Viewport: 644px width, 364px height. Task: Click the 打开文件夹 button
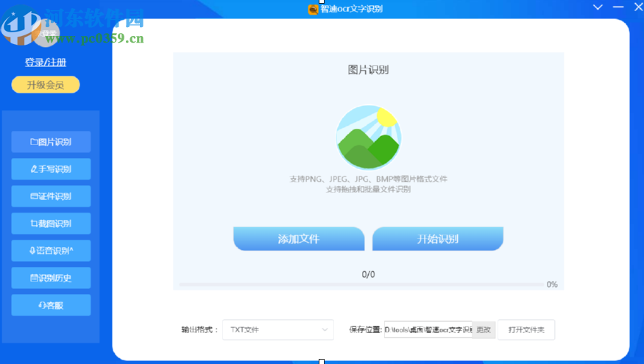pos(526,330)
